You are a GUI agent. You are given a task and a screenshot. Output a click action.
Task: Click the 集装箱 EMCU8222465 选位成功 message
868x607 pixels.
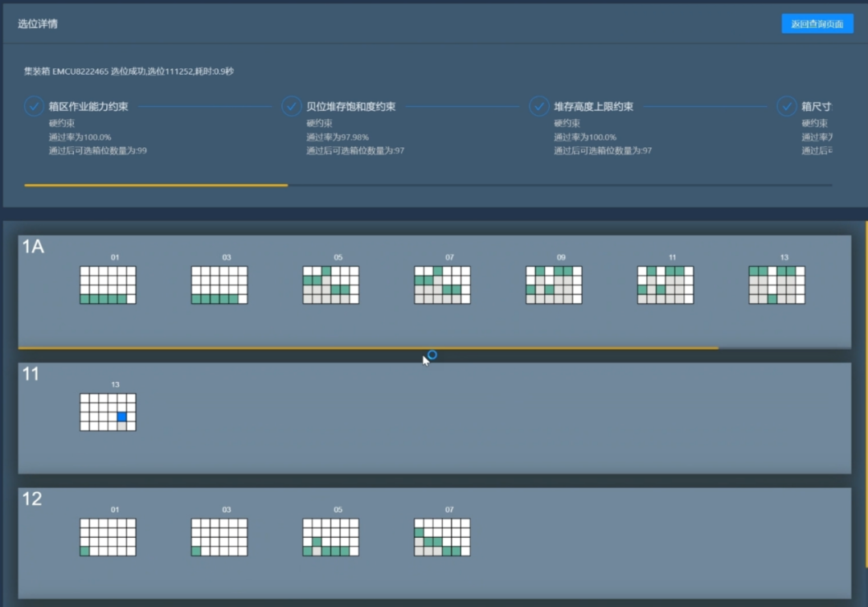(129, 71)
